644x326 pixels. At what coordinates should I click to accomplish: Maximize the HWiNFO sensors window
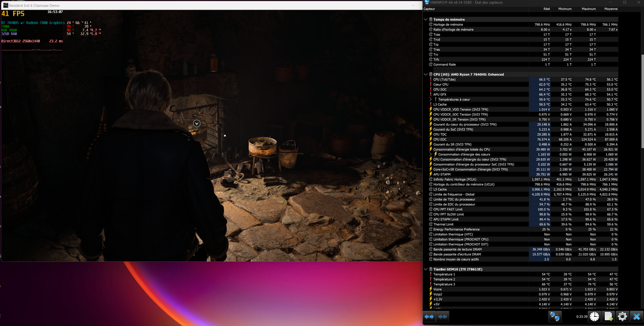[x=625, y=3]
